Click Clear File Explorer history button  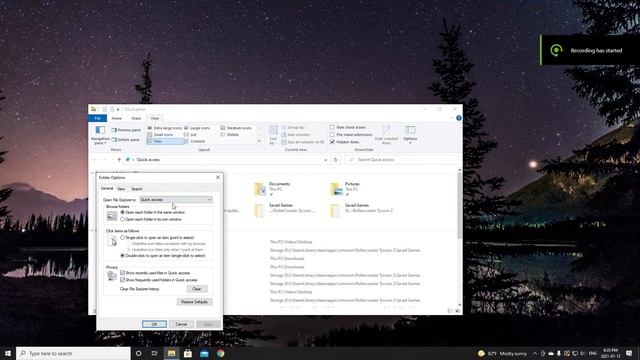pyautogui.click(x=197, y=289)
